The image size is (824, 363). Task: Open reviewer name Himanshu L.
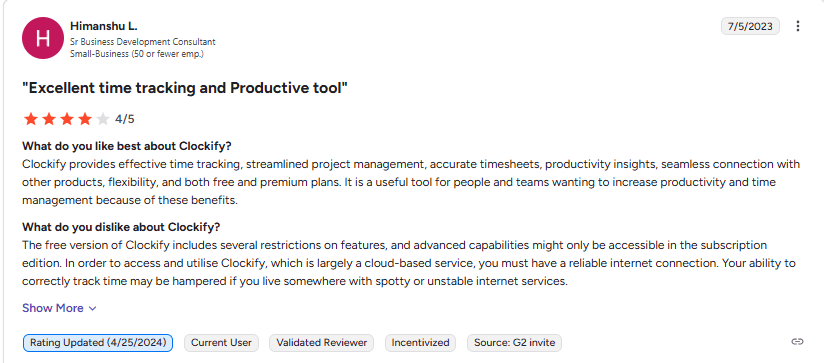pyautogui.click(x=104, y=26)
